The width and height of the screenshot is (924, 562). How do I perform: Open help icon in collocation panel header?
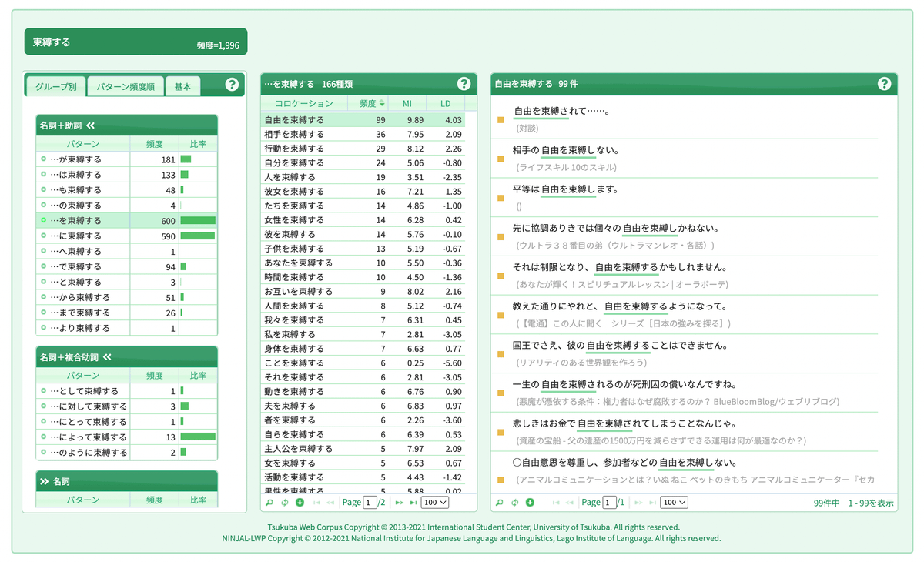[x=464, y=84]
